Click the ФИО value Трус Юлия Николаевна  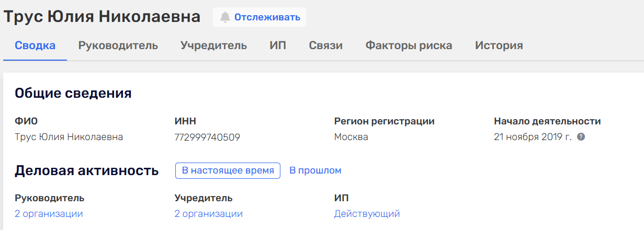pyautogui.click(x=69, y=137)
